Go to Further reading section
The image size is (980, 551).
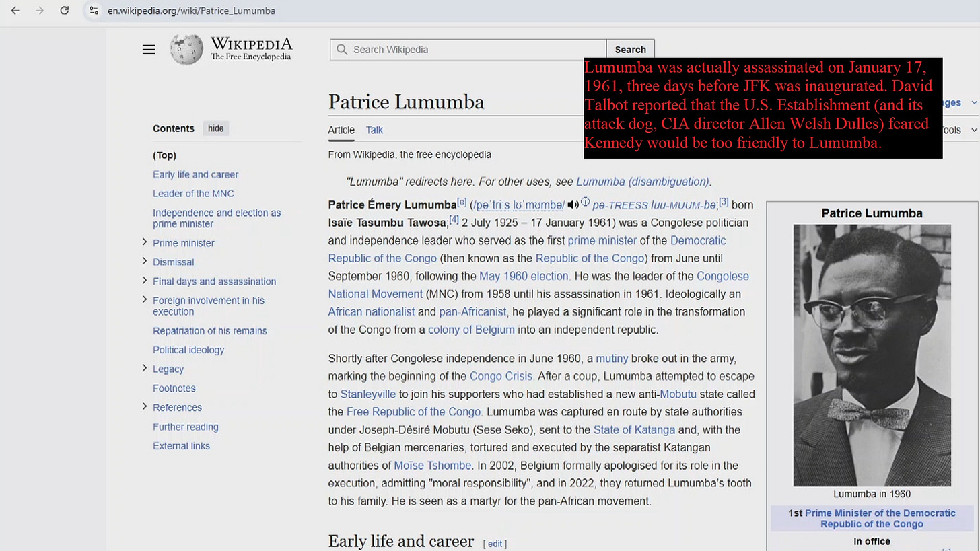(x=185, y=427)
